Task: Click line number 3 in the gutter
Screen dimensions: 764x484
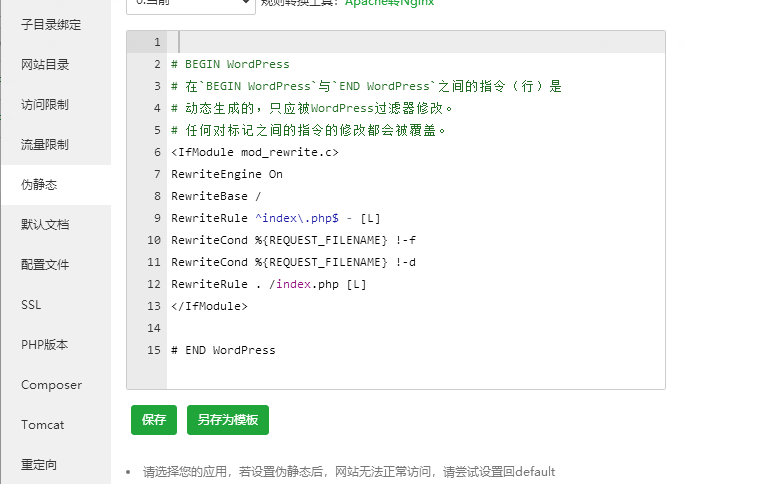Action: [157, 86]
